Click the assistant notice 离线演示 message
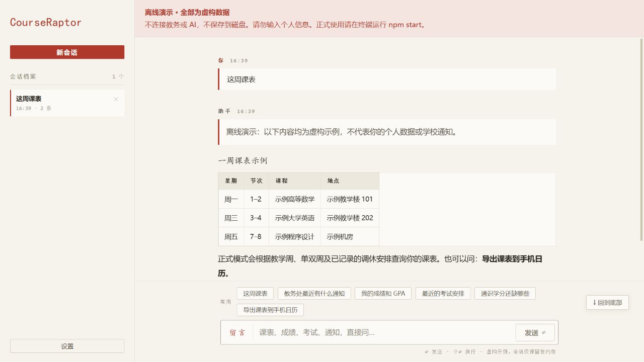The image size is (644, 362). click(387, 132)
